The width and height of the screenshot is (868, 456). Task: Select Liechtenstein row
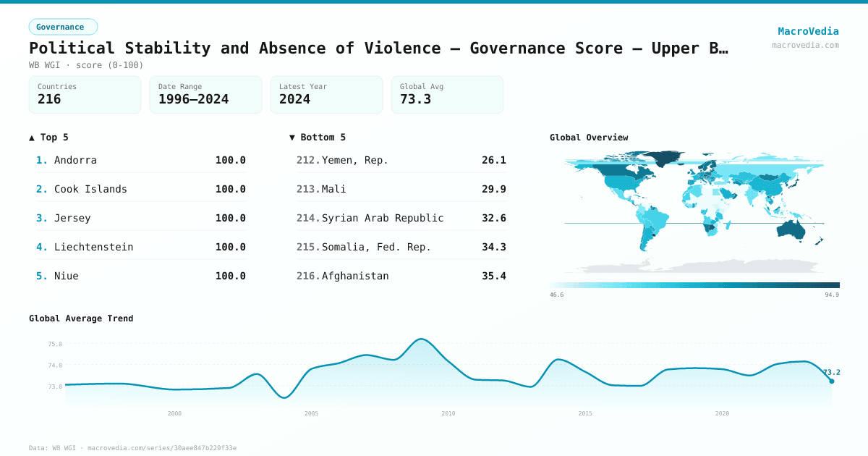tap(141, 247)
